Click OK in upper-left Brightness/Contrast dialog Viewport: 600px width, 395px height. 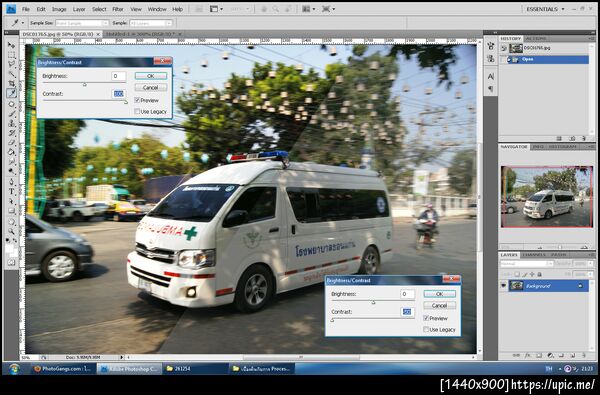(x=151, y=76)
